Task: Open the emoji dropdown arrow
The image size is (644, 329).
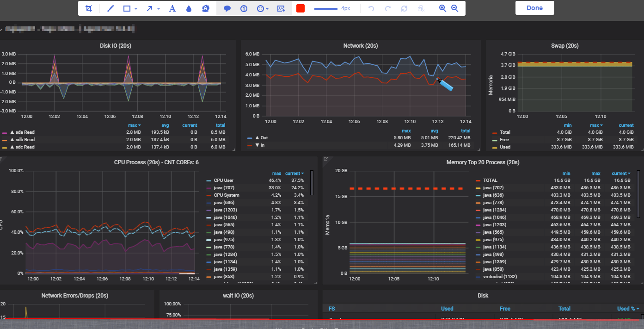Action: click(x=267, y=9)
